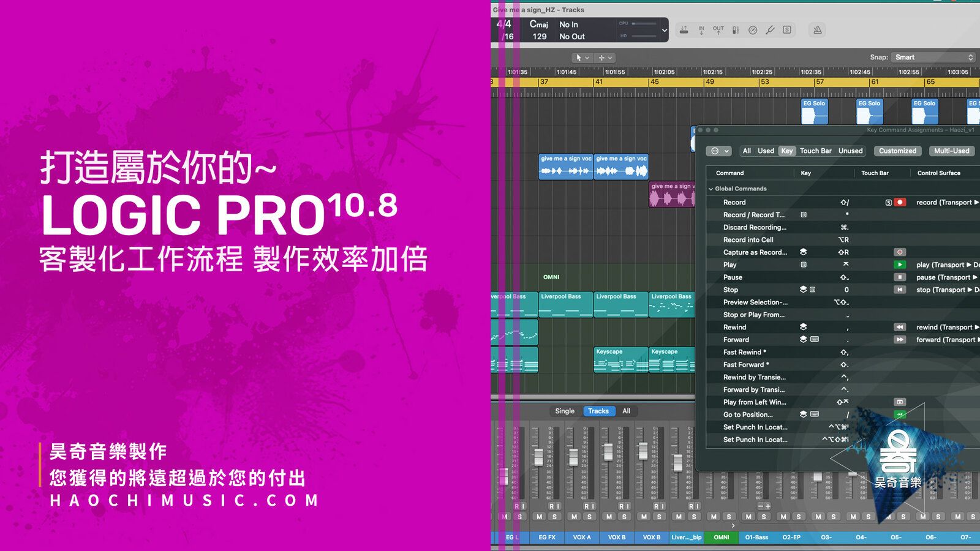Screen dimensions: 980x551
Task: Click the Customized button
Action: click(x=897, y=151)
